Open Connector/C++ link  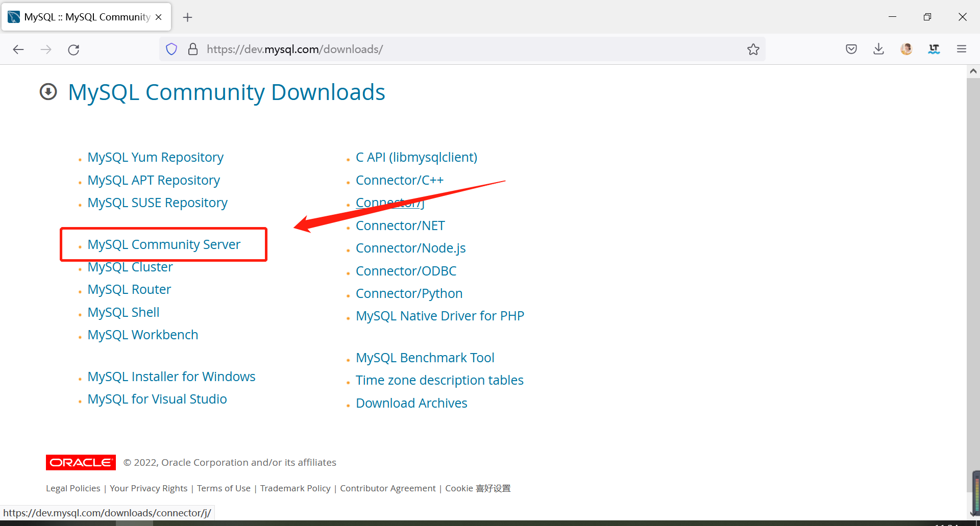click(400, 180)
